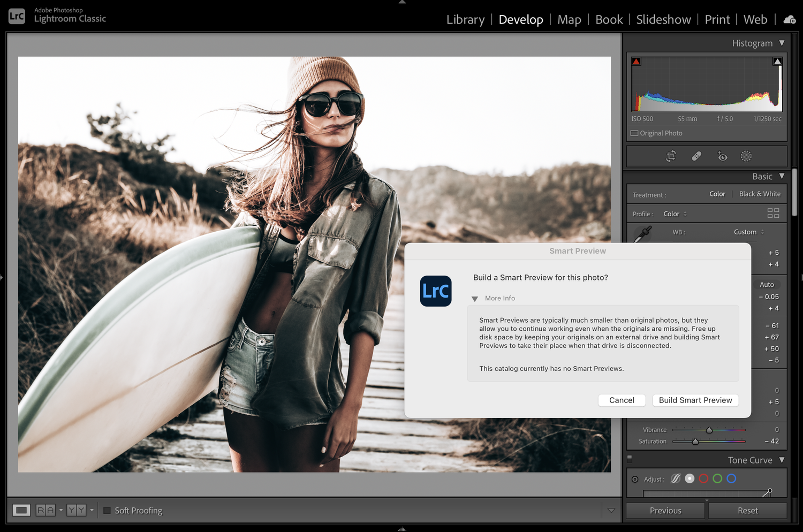Adjust the Saturation slider
Screen dimensions: 803x532
tap(695, 441)
